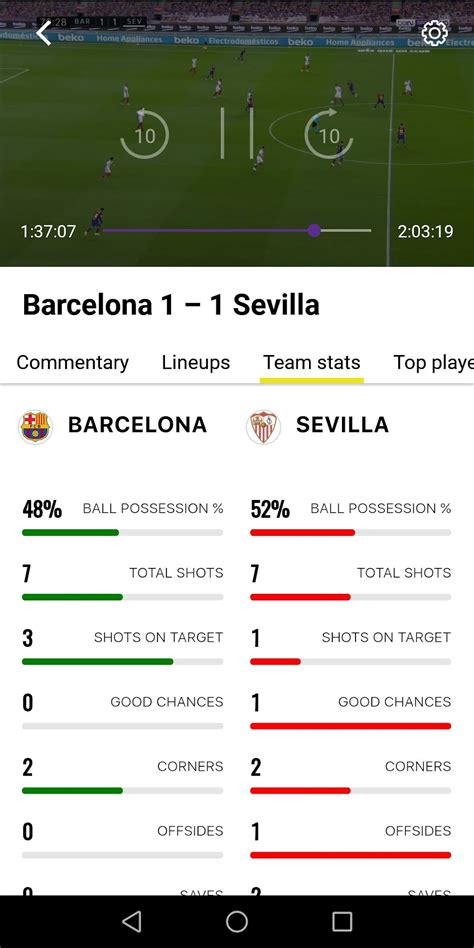The width and height of the screenshot is (474, 948).
Task: Tap Android home navigation button
Action: pos(237,921)
